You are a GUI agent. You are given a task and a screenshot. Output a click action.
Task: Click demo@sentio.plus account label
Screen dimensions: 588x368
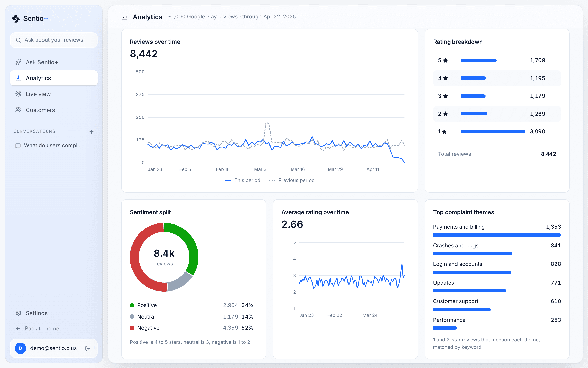click(x=53, y=348)
